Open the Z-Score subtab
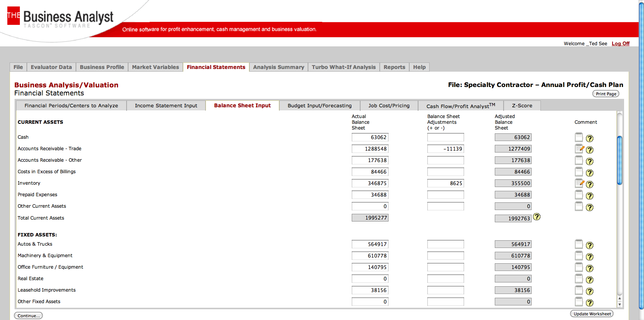 point(522,106)
